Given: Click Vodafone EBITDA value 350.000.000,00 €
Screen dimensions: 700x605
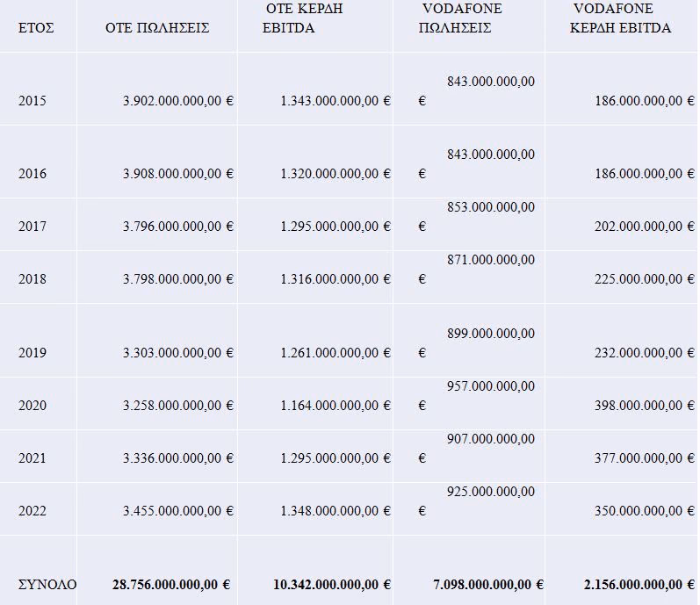Looking at the screenshot, I should click(x=645, y=511).
